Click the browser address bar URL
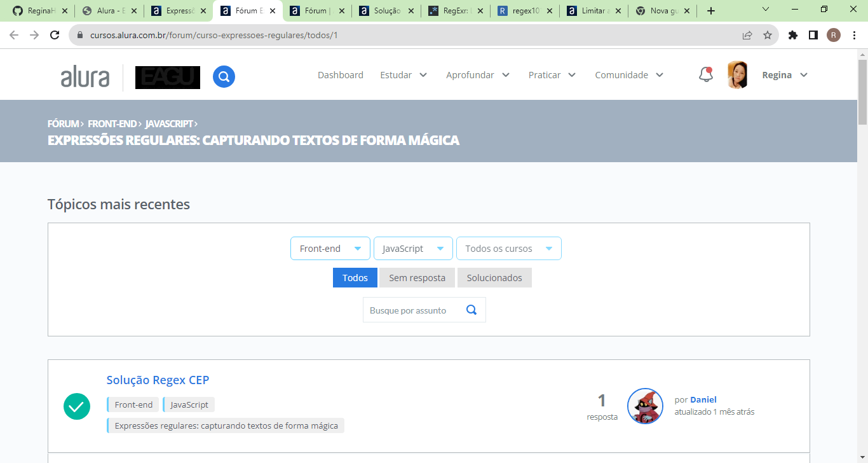The image size is (868, 463). [214, 35]
